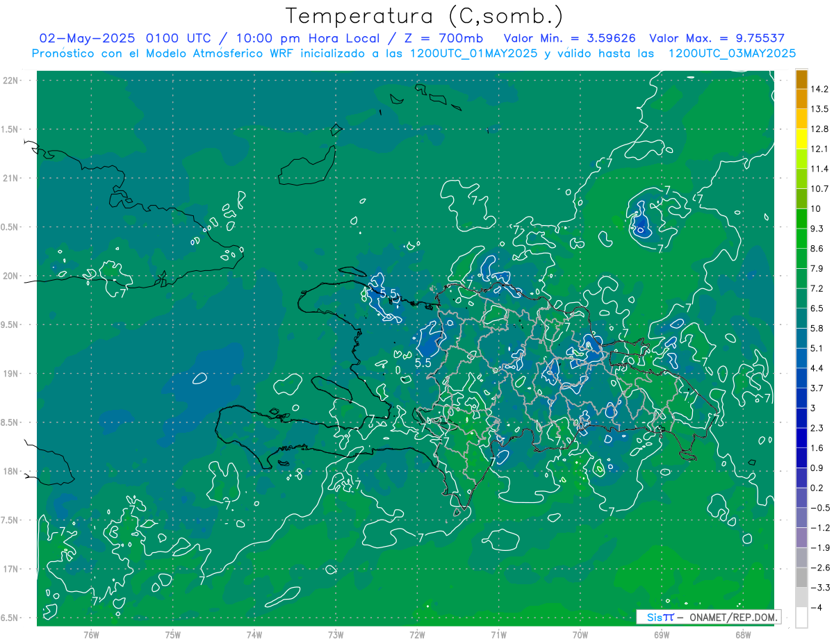Pick the white swatch below -4
This screenshot has height=644, width=834.
click(801, 618)
